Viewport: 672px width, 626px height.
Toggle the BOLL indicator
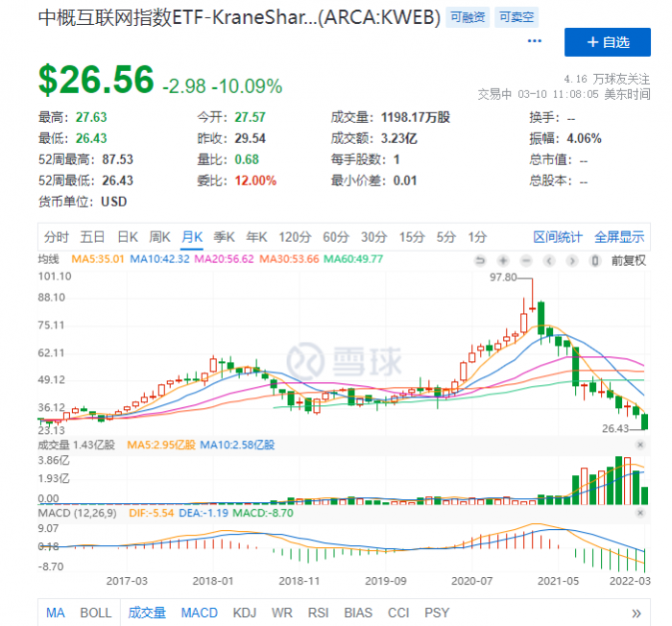(x=96, y=613)
